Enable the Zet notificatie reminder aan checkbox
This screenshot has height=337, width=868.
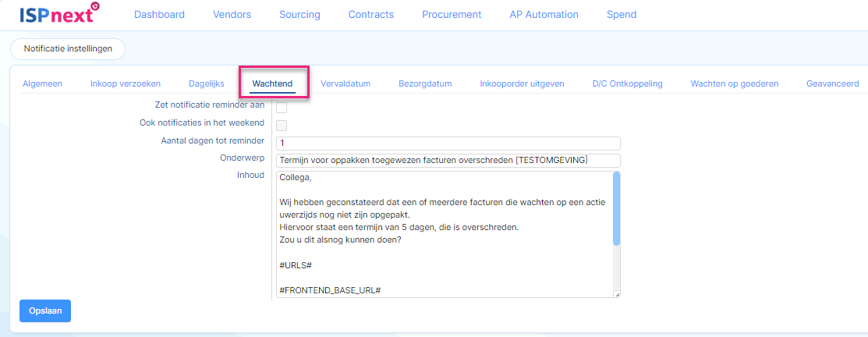tap(282, 108)
